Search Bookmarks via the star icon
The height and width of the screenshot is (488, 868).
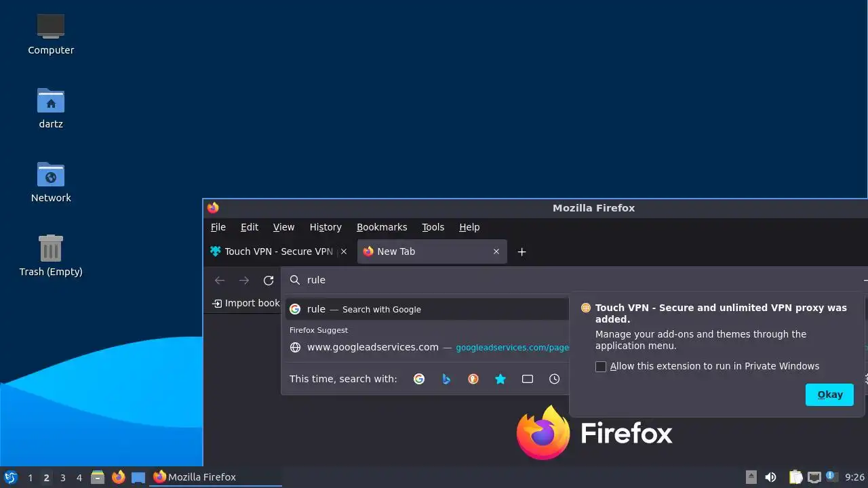pos(500,379)
